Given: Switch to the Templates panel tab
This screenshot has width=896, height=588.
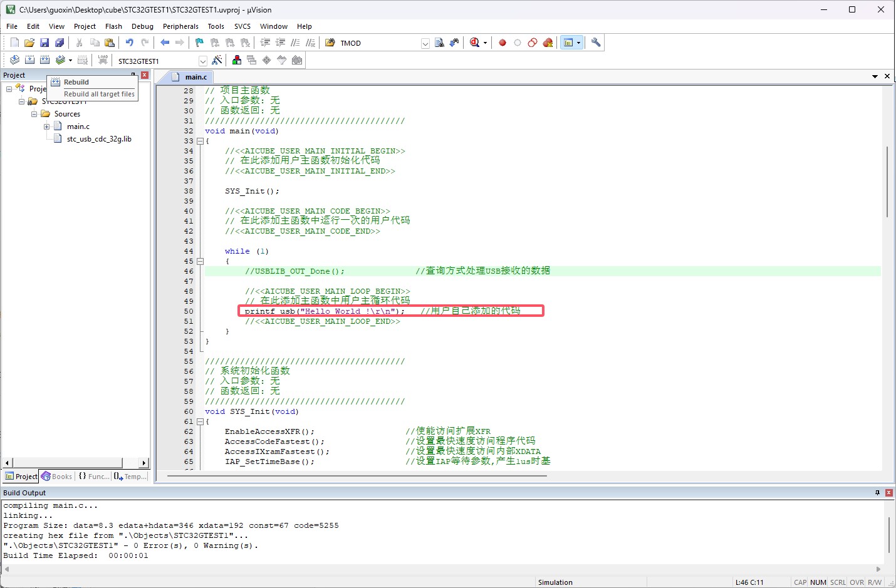Looking at the screenshot, I should pos(130,477).
